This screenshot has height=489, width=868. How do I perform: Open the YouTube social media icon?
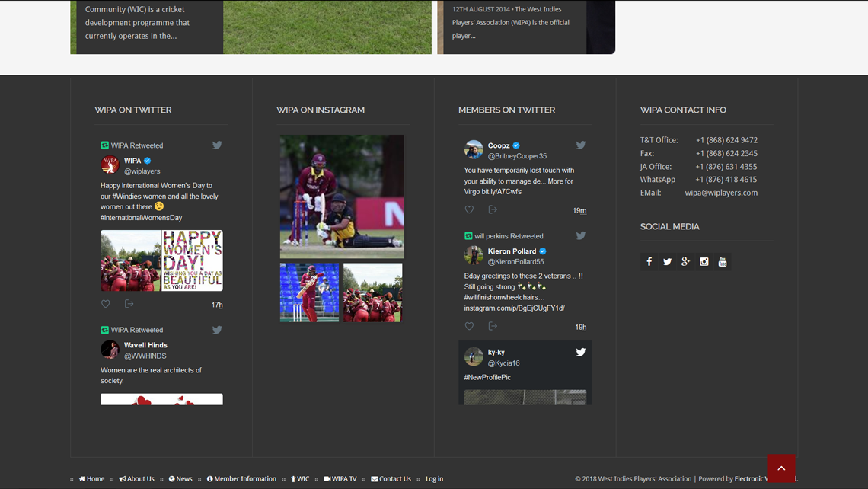click(x=723, y=262)
